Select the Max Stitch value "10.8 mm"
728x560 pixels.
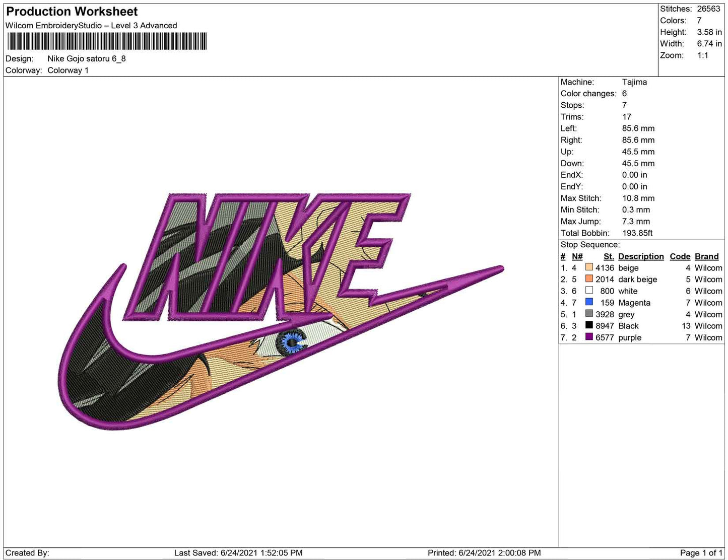pos(640,198)
